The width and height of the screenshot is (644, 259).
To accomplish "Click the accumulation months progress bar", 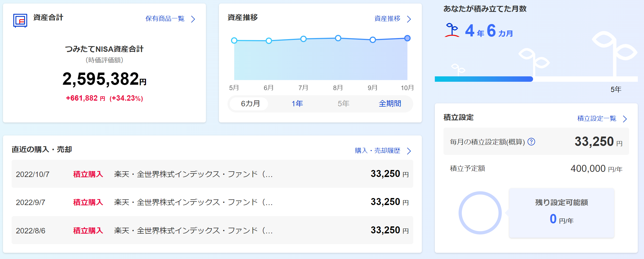I will tap(484, 79).
